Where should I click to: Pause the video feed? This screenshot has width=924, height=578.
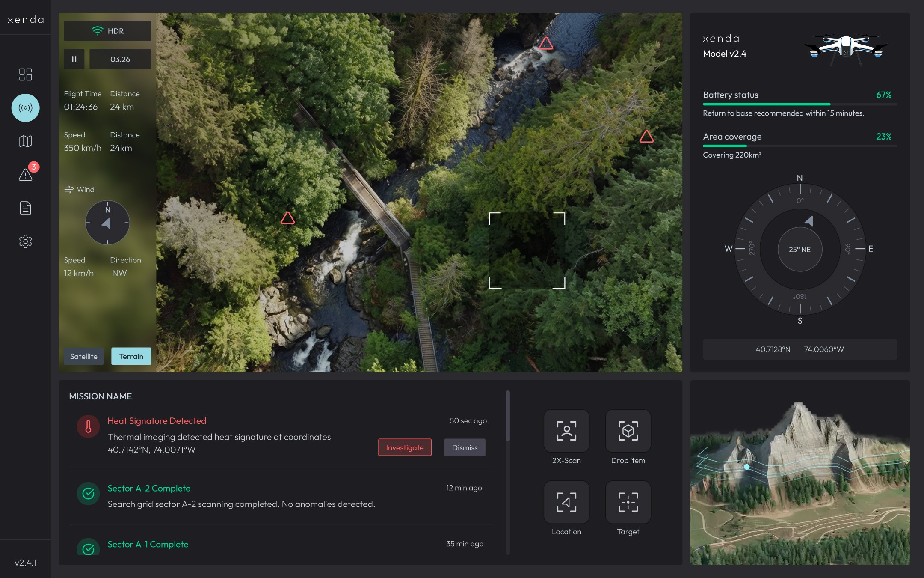coord(74,59)
